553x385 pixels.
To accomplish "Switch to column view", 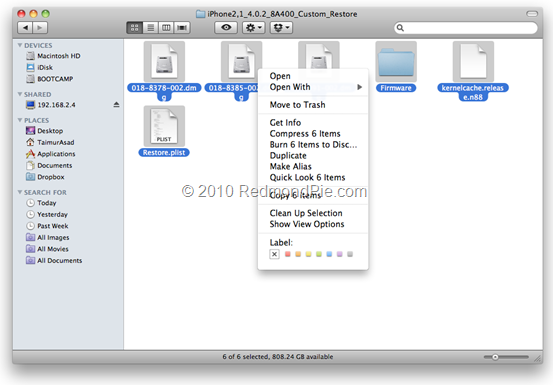I will point(166,28).
